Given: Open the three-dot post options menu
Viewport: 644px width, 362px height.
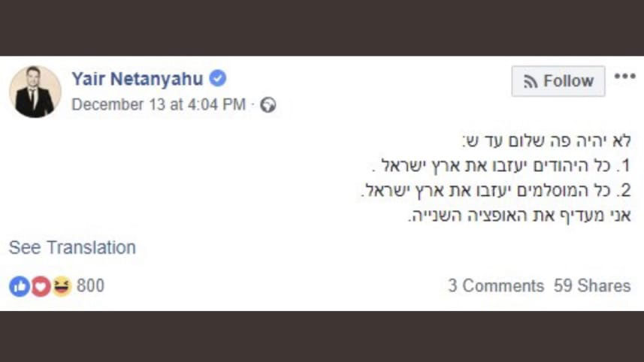Looking at the screenshot, I should pyautogui.click(x=624, y=77).
